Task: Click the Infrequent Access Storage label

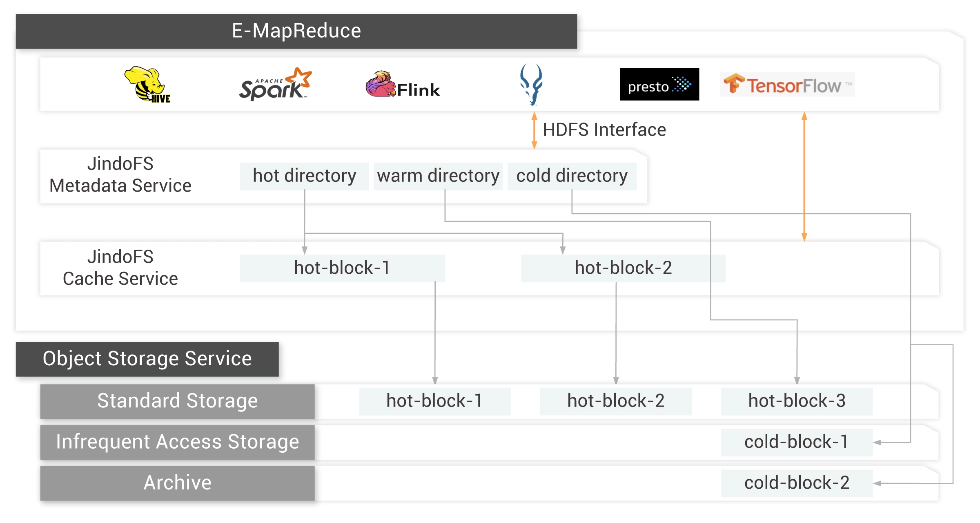Action: (177, 442)
